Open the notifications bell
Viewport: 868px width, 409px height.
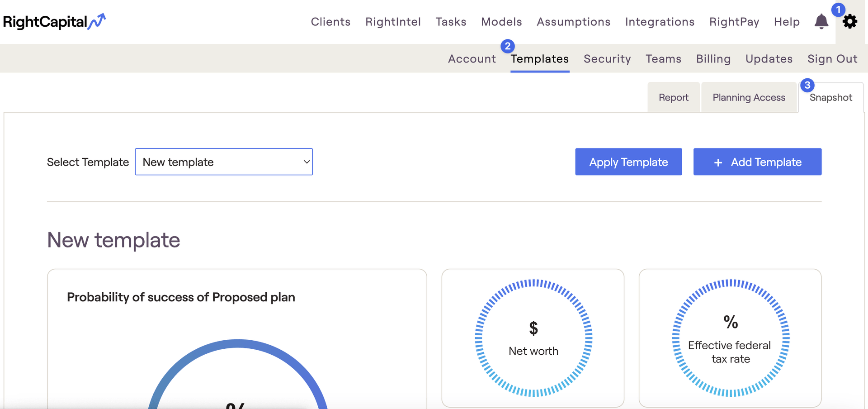(821, 21)
